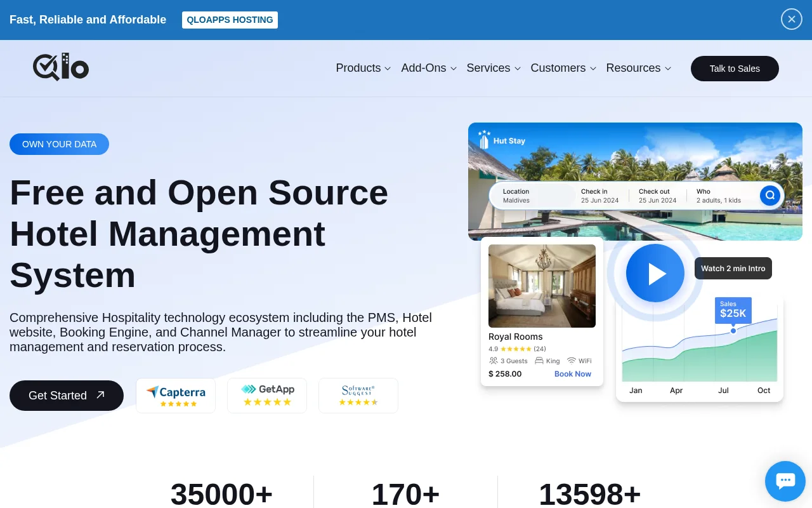812x508 pixels.
Task: Click the Talk to Sales button
Action: pos(735,69)
